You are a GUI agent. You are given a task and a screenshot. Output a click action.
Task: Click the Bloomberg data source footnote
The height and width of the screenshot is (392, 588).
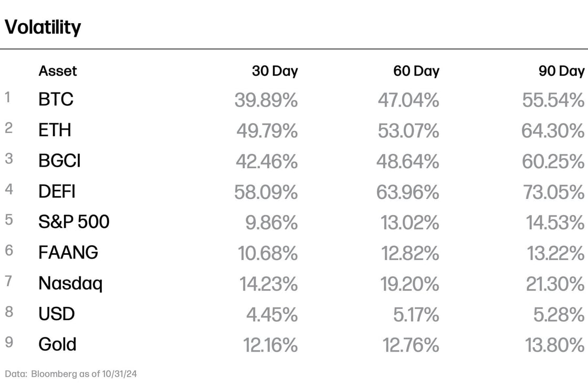tap(71, 374)
